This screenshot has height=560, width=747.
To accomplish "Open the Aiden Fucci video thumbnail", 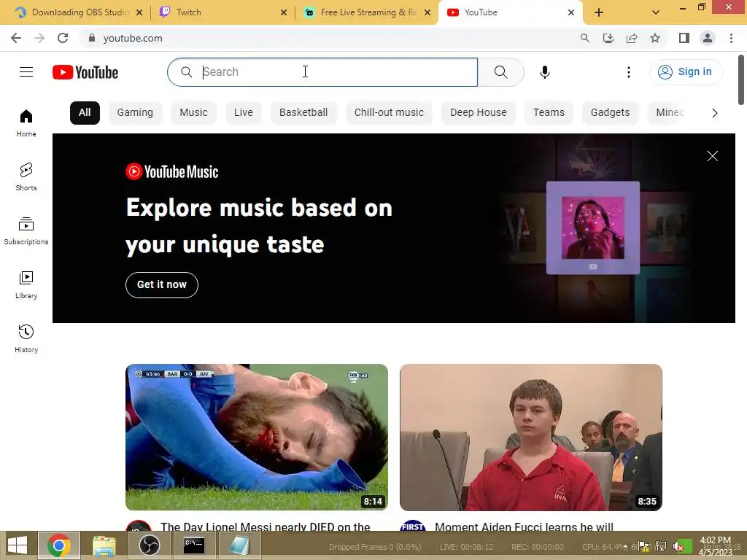I will coord(531,437).
